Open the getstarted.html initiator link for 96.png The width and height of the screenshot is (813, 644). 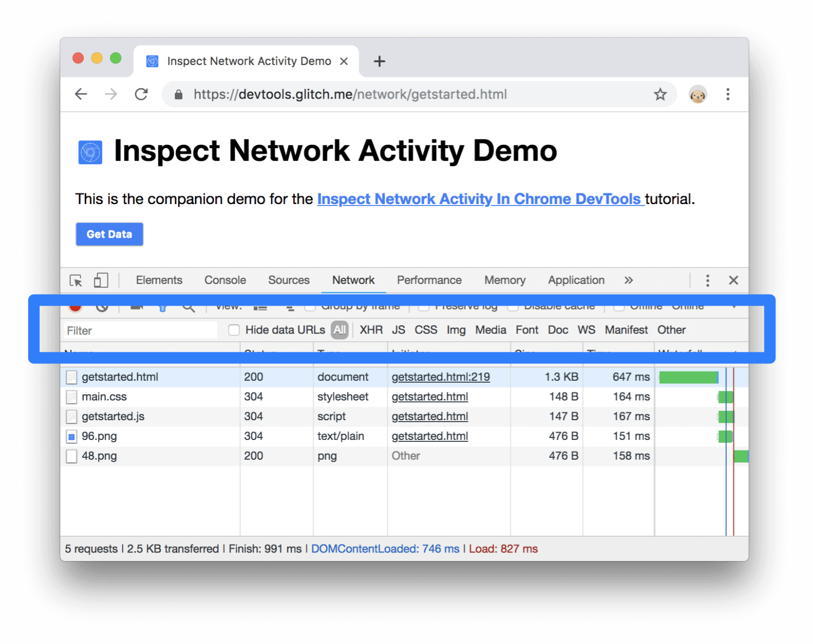430,437
